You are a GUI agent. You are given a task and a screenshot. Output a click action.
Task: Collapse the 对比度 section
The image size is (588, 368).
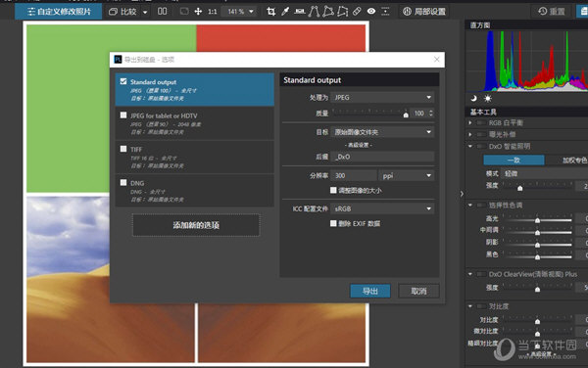[470, 306]
